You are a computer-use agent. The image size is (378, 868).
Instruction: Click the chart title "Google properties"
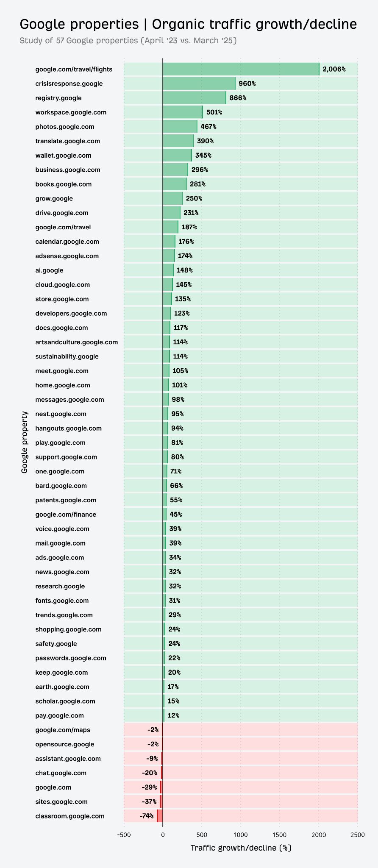click(x=79, y=24)
